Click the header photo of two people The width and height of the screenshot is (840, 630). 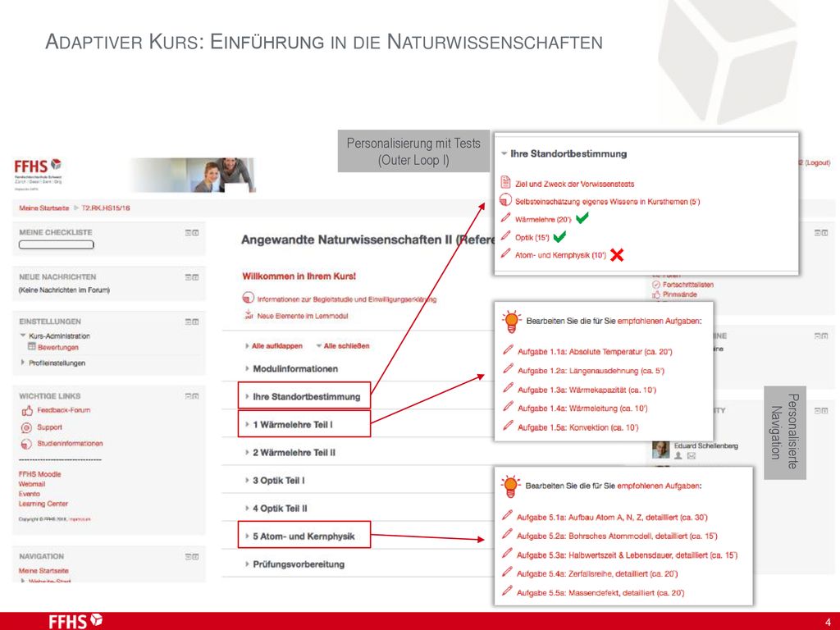coord(193,175)
